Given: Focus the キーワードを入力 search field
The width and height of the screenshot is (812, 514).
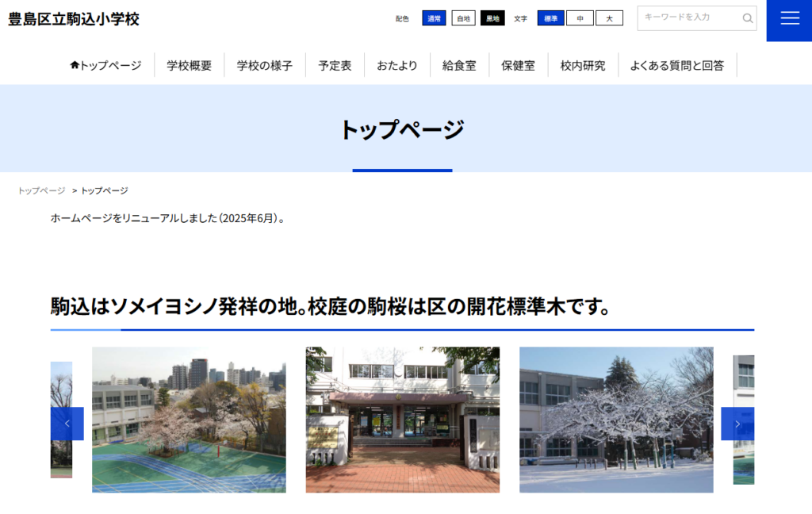Looking at the screenshot, I should [x=688, y=18].
